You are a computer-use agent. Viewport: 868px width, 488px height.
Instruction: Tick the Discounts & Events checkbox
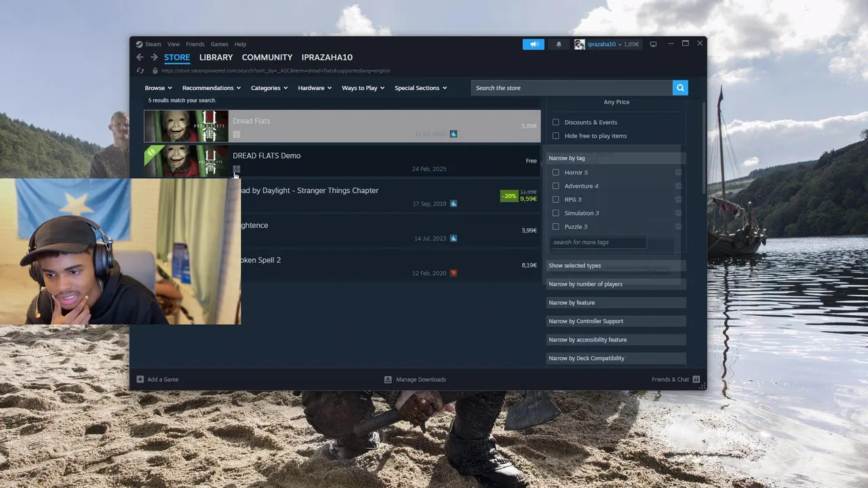click(x=555, y=122)
